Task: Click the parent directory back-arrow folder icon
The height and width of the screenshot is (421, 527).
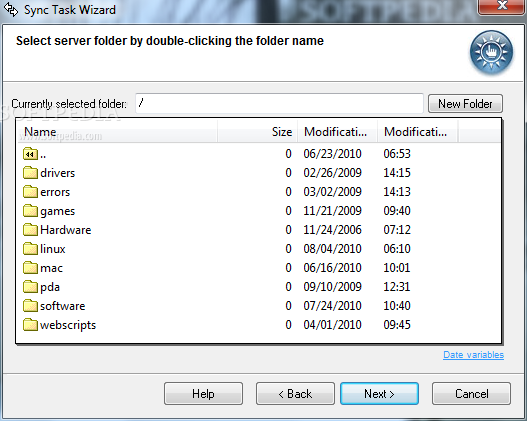Action: 30,154
